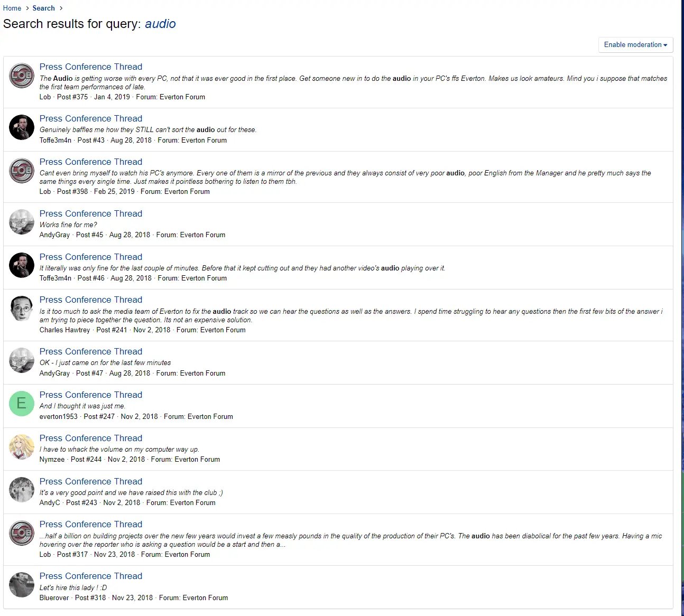Image resolution: width=684 pixels, height=616 pixels.
Task: Open Lob's avatar on Post #375
Action: (x=22, y=76)
